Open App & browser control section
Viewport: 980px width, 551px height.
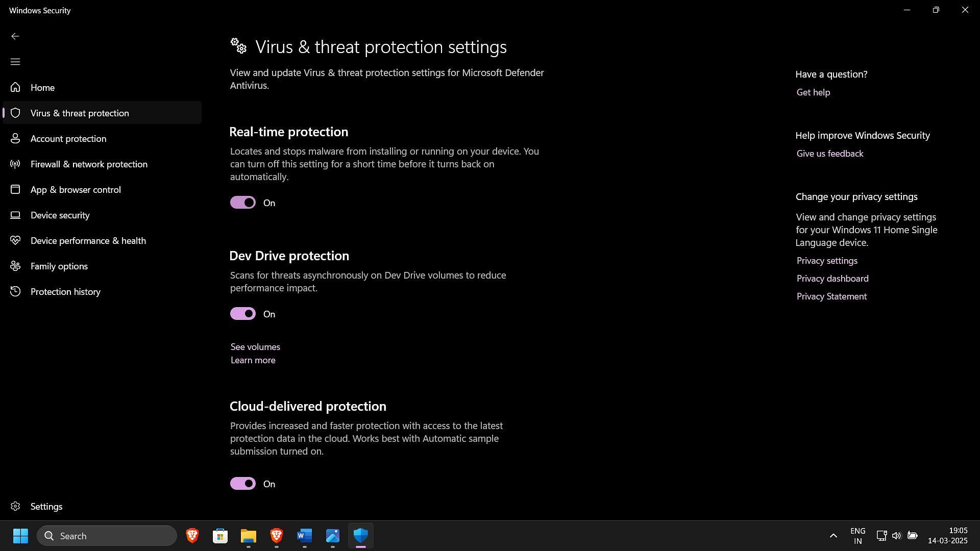(102, 189)
